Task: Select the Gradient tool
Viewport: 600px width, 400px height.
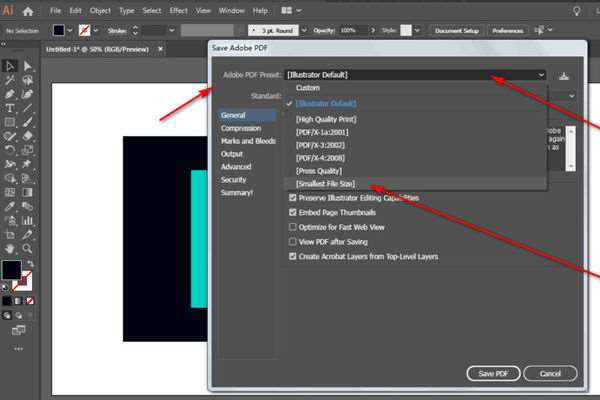Action: [27, 192]
